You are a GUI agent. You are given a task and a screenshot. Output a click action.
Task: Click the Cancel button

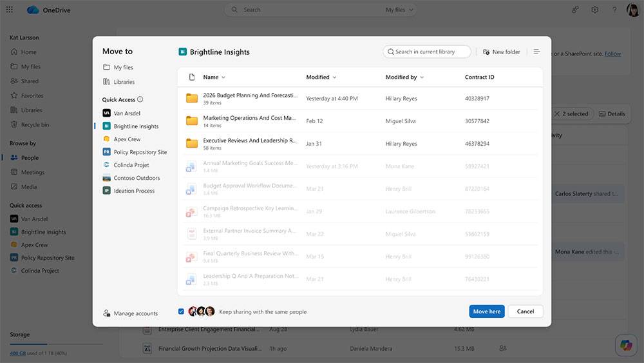coord(526,311)
